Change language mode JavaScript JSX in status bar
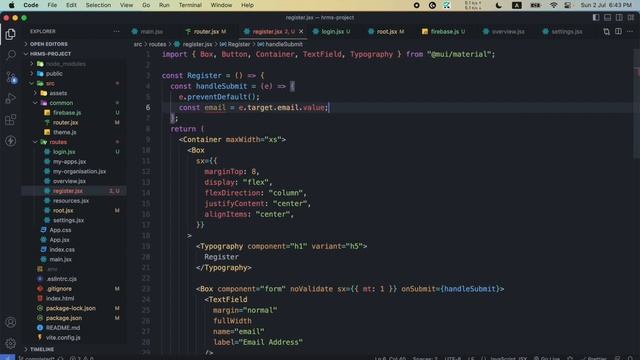 point(508,358)
